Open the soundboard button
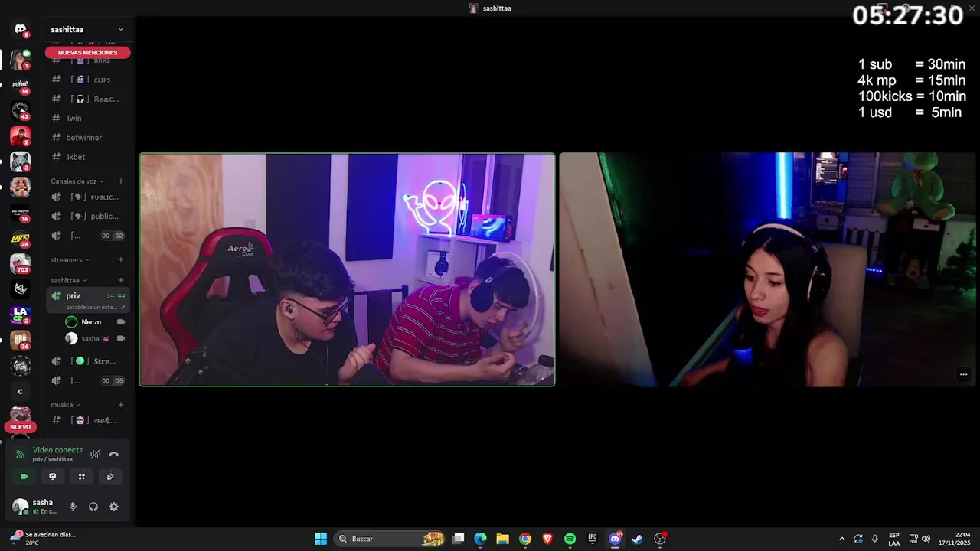 (x=110, y=476)
